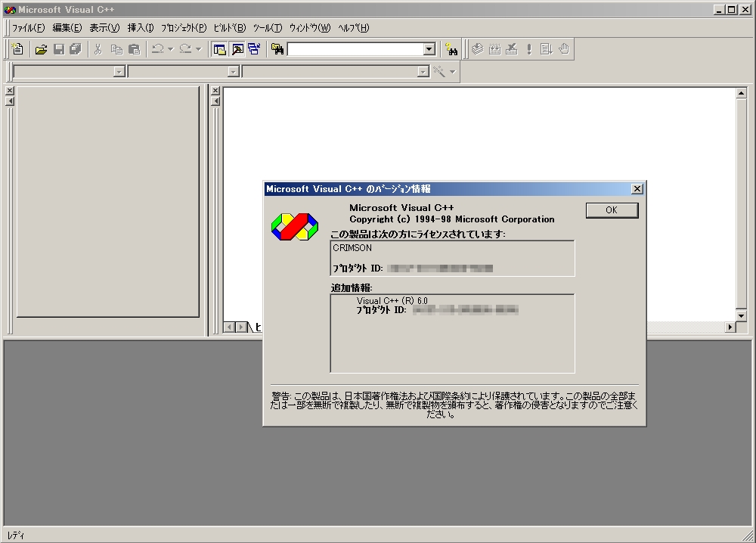Open the ツール(T) menu
756x543 pixels.
[268, 28]
